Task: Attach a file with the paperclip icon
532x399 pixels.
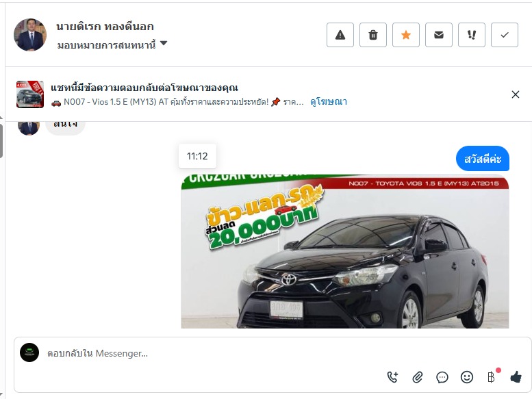Action: [x=418, y=377]
